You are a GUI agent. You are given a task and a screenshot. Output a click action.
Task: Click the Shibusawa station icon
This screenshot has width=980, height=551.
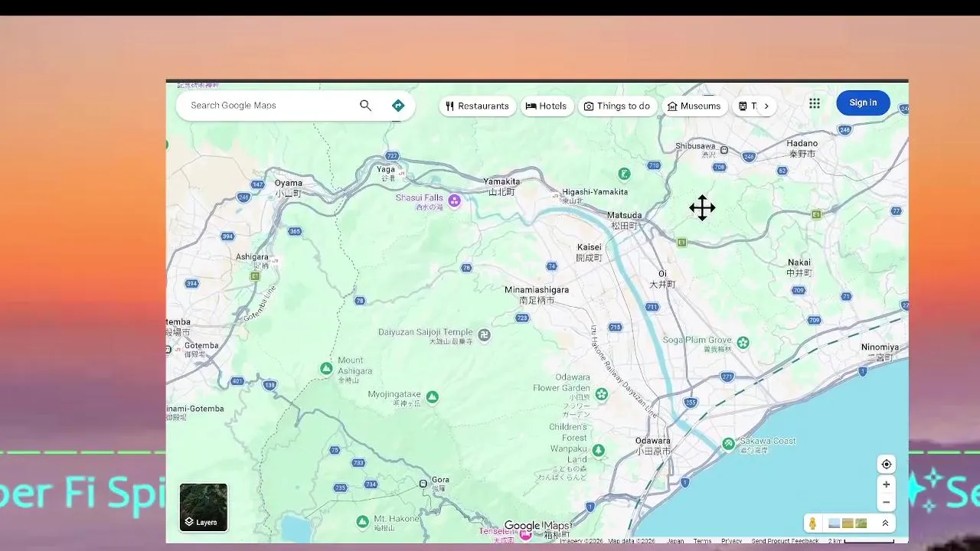(724, 150)
